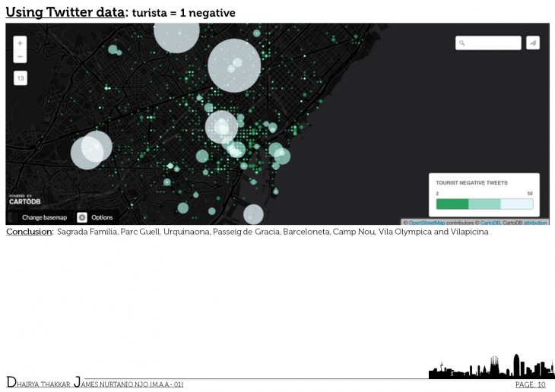Click the medium teal legend segment
The height and width of the screenshot is (392, 555).
pos(484,204)
